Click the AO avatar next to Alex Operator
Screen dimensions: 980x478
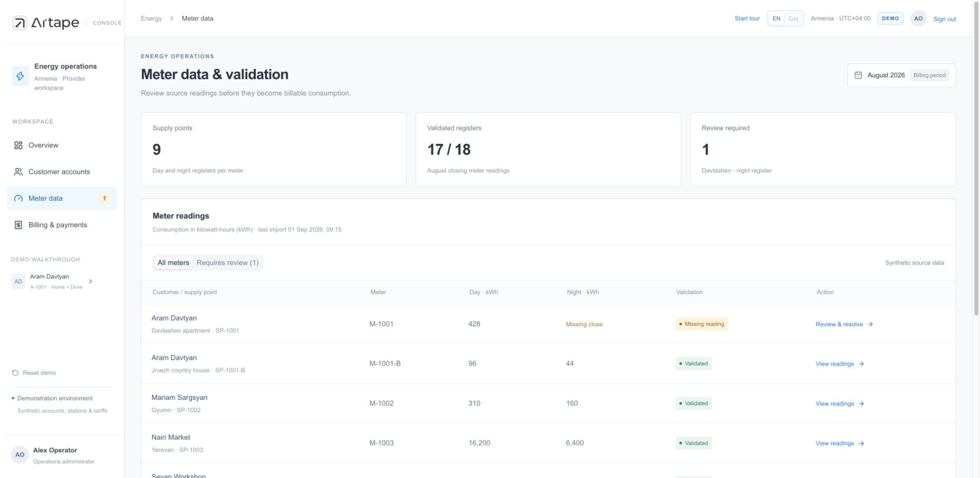coord(20,455)
